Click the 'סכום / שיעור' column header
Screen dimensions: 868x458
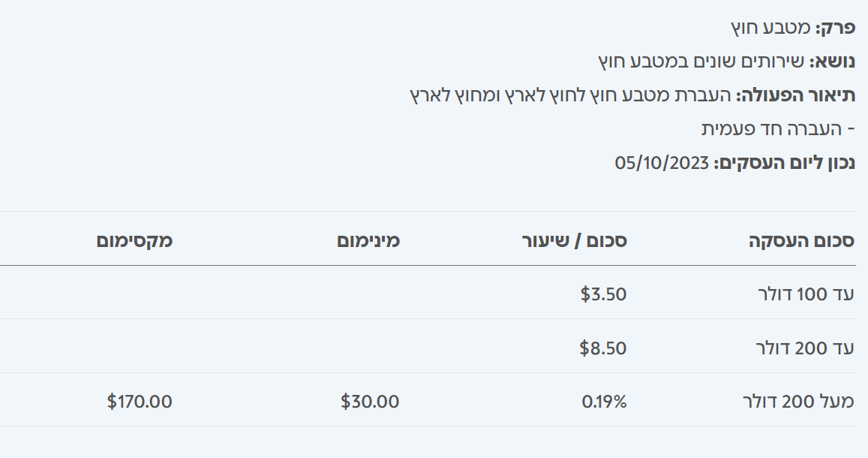click(575, 241)
